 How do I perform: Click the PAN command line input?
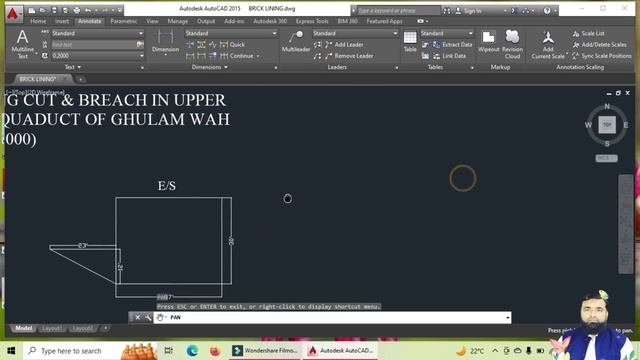pyautogui.click(x=331, y=318)
